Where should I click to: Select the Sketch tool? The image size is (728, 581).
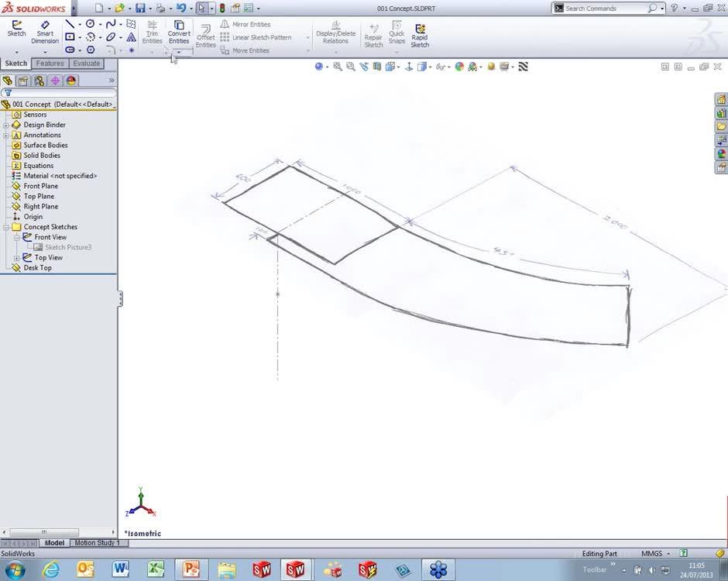click(15, 33)
